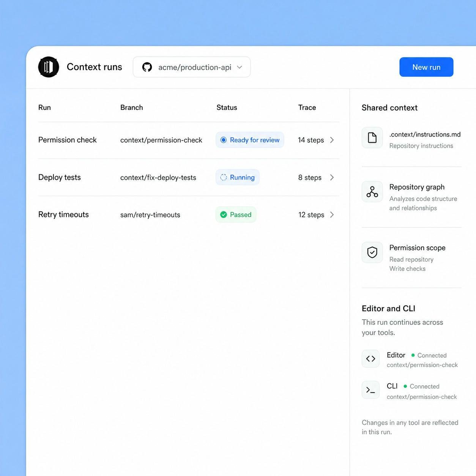Expand the 14 steps trace chevron
476x476 pixels.
click(332, 140)
